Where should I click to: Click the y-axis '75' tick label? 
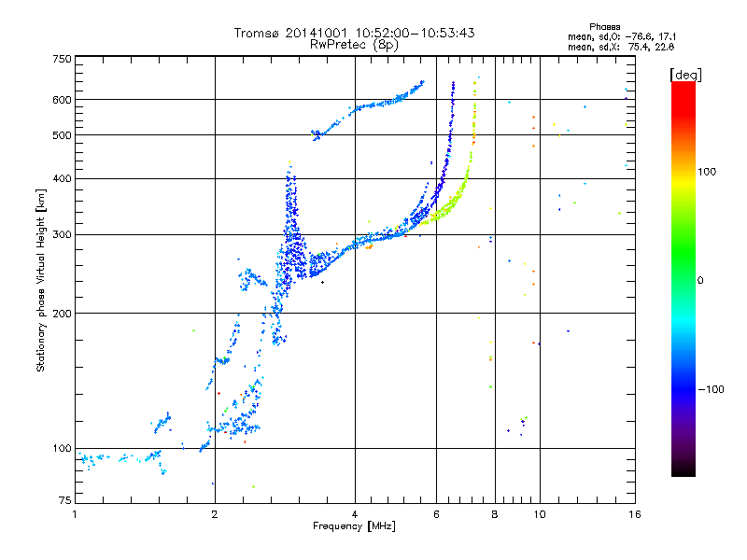pyautogui.click(x=65, y=500)
